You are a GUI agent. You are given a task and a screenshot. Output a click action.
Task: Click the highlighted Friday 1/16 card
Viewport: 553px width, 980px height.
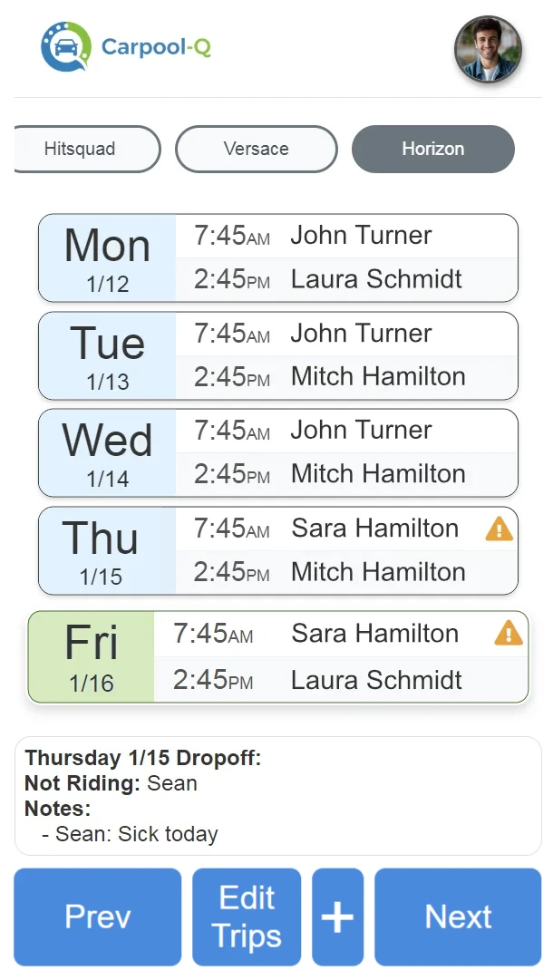pyautogui.click(x=91, y=656)
